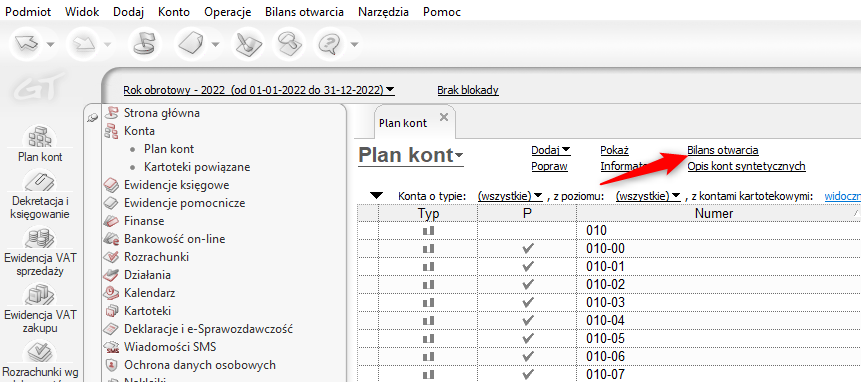This screenshot has width=861, height=382.
Task: Toggle P checkmark for account 010-07
Action: point(528,375)
